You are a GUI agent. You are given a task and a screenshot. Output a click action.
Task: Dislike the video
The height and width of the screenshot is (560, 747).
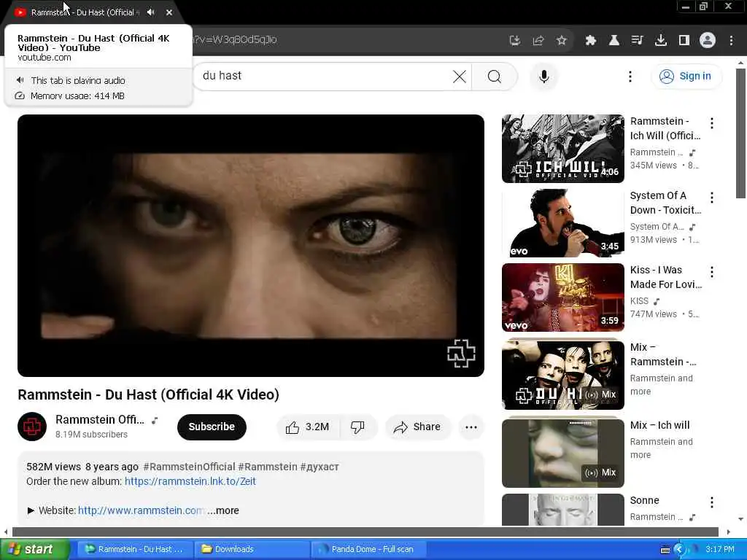point(357,427)
